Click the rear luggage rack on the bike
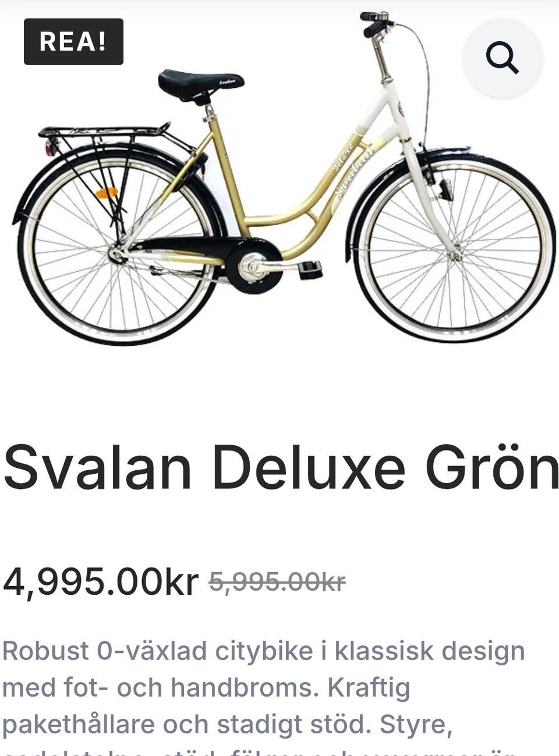Screen dimensions: 559x756 pyautogui.click(x=105, y=132)
